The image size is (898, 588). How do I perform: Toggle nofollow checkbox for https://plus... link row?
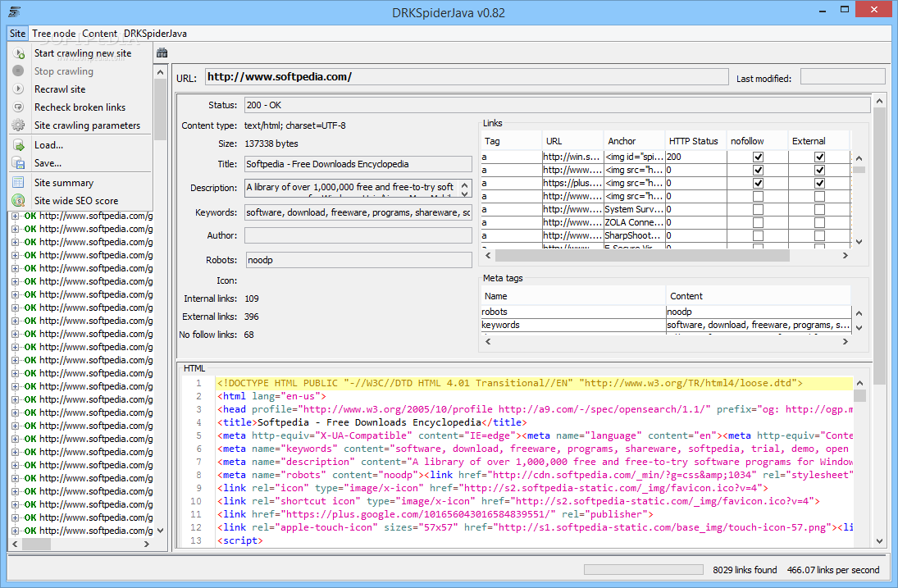click(758, 183)
